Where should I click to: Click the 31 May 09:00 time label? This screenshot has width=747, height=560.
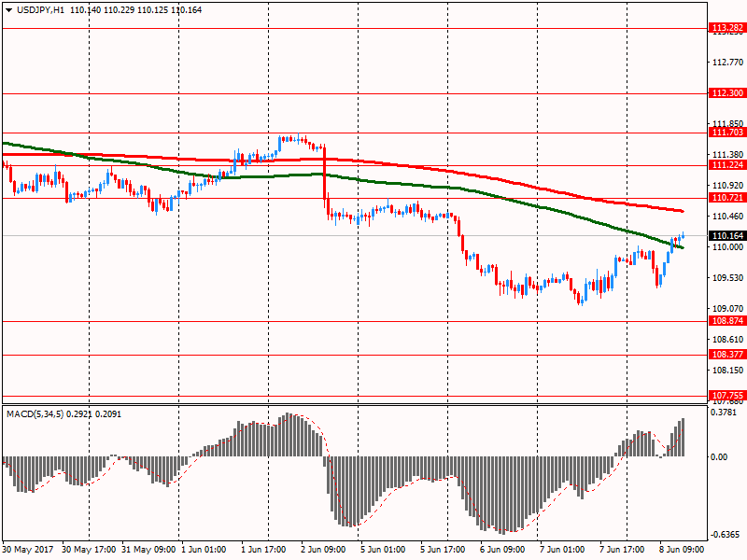click(x=148, y=550)
